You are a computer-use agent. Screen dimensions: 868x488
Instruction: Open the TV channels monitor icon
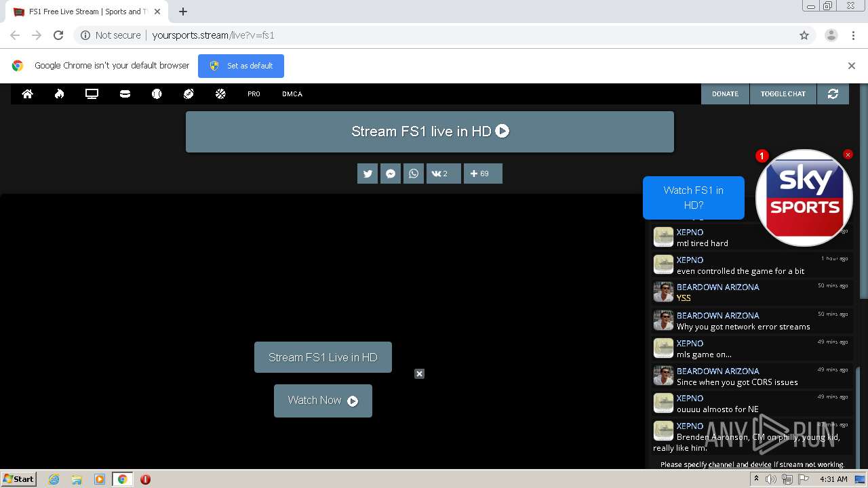92,94
